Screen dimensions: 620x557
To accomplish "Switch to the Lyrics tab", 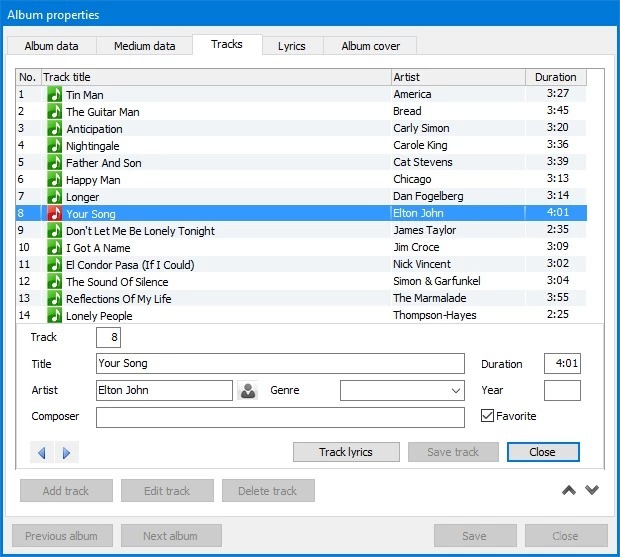I will pyautogui.click(x=291, y=46).
